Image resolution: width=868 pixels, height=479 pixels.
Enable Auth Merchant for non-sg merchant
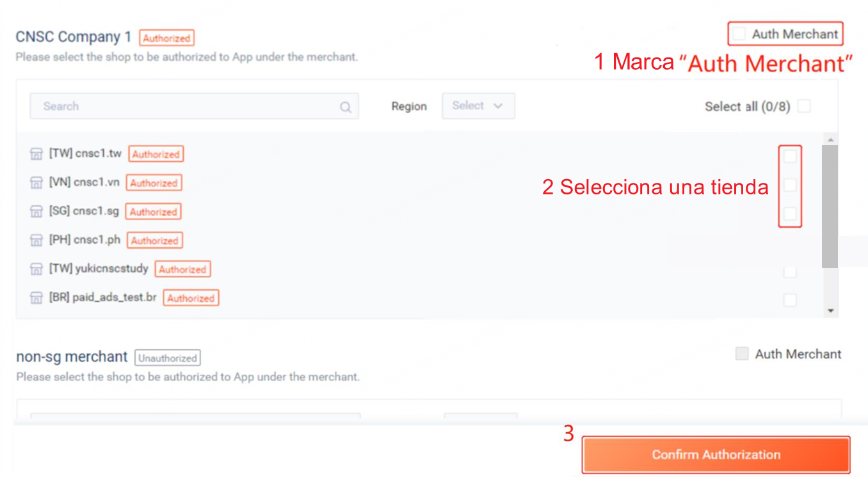coord(742,354)
